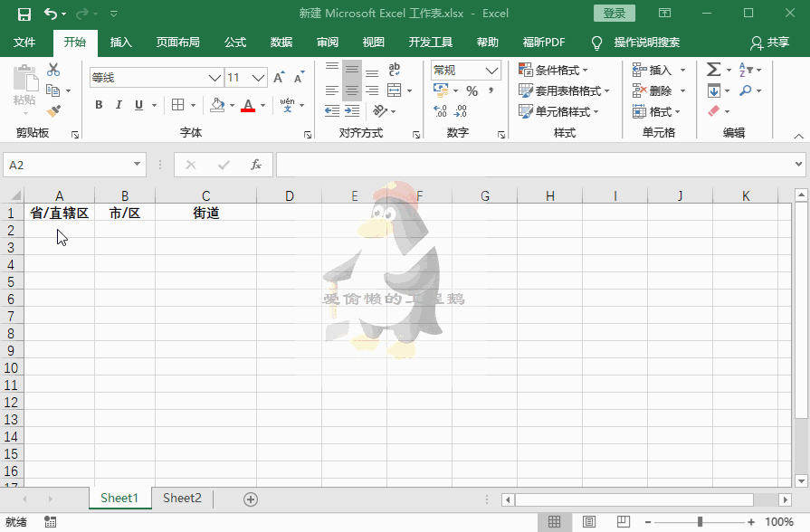Toggle top vertical alignment
Image resolution: width=810 pixels, height=532 pixels.
332,69
